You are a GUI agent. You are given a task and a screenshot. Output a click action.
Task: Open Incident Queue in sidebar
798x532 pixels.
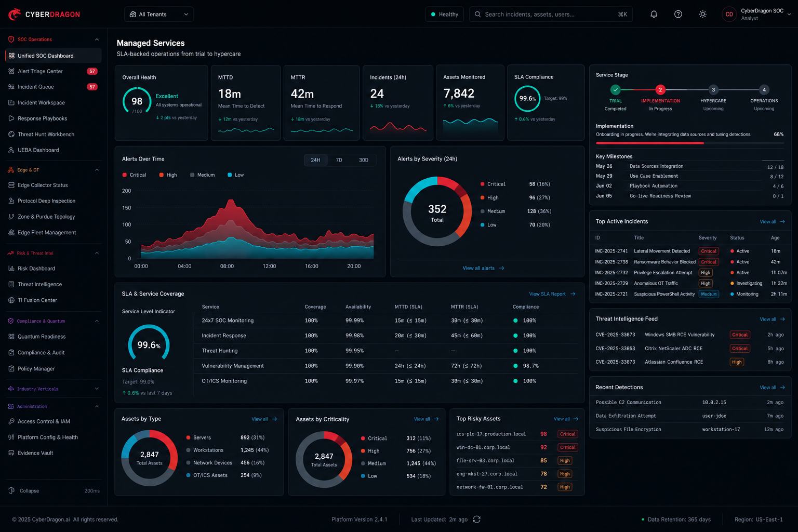tap(53, 87)
